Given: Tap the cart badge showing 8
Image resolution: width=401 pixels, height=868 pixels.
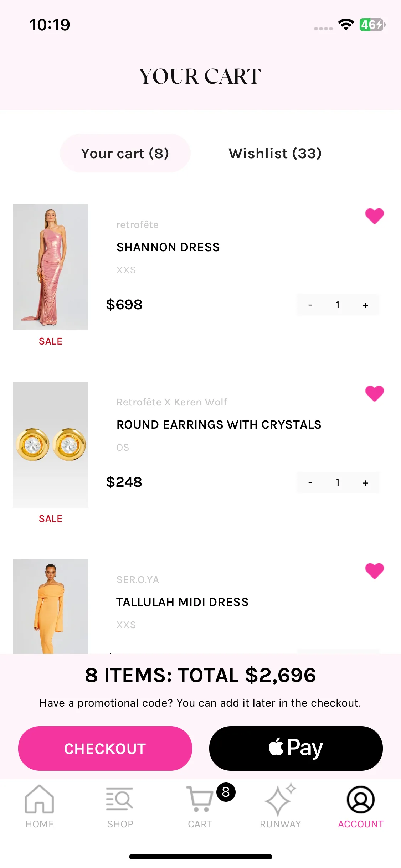Looking at the screenshot, I should [x=226, y=792].
